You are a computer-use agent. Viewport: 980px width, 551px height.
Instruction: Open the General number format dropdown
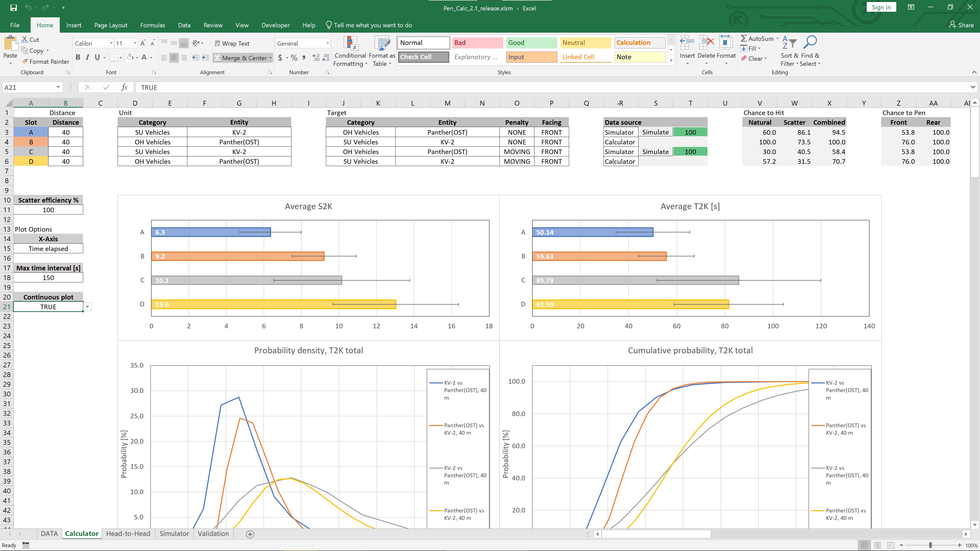tap(327, 43)
